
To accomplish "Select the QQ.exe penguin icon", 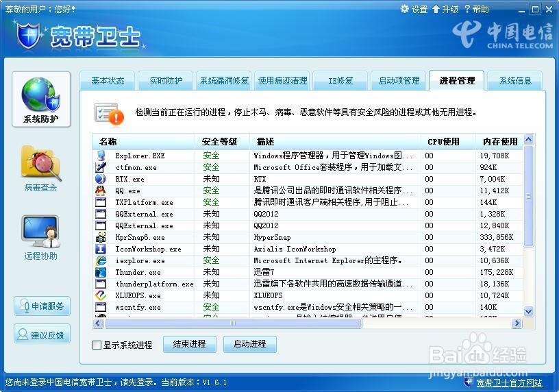I will pyautogui.click(x=101, y=191).
